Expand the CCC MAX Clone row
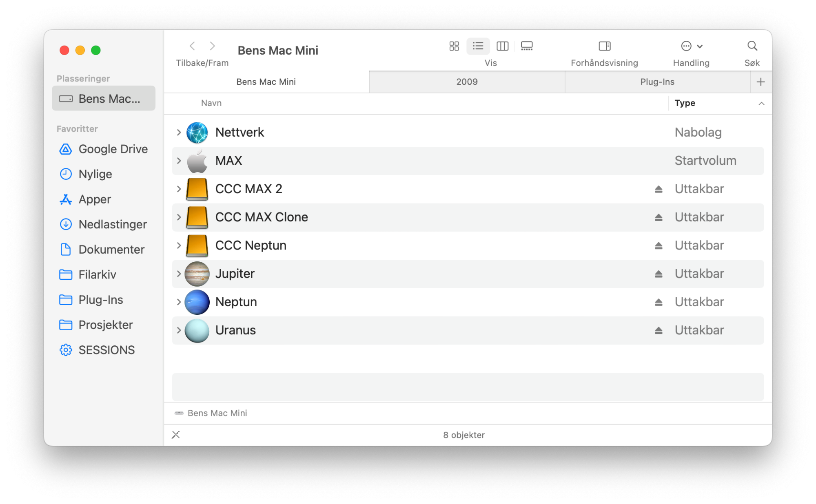The height and width of the screenshot is (504, 816). pyautogui.click(x=179, y=217)
